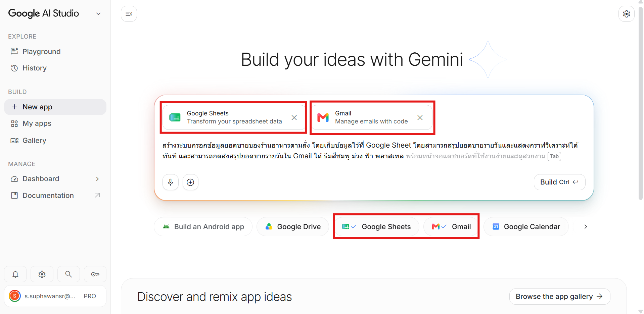
Task: Click the Android icon in suggestion chip
Action: (x=166, y=226)
